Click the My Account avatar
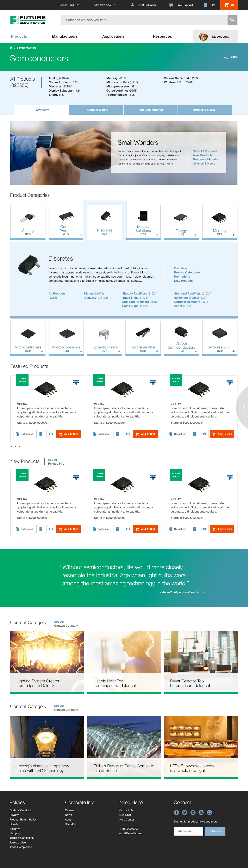The height and width of the screenshot is (868, 248). [203, 36]
